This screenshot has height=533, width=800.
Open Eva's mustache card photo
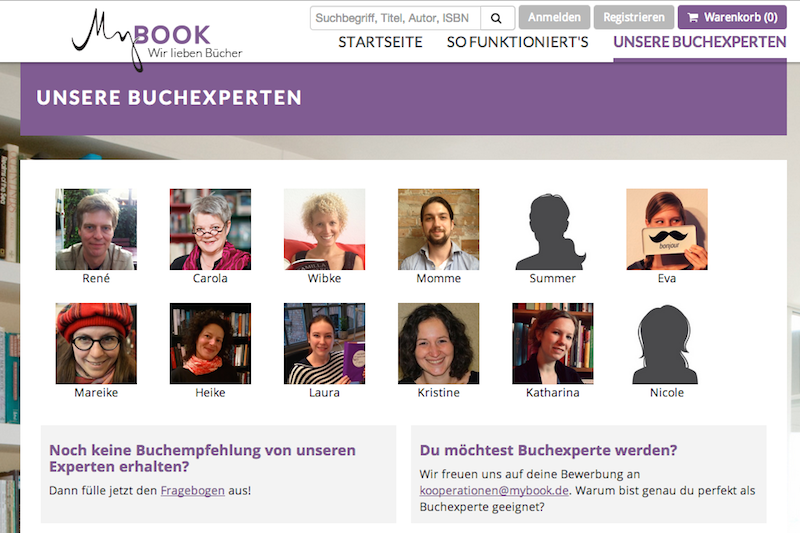coord(667,230)
